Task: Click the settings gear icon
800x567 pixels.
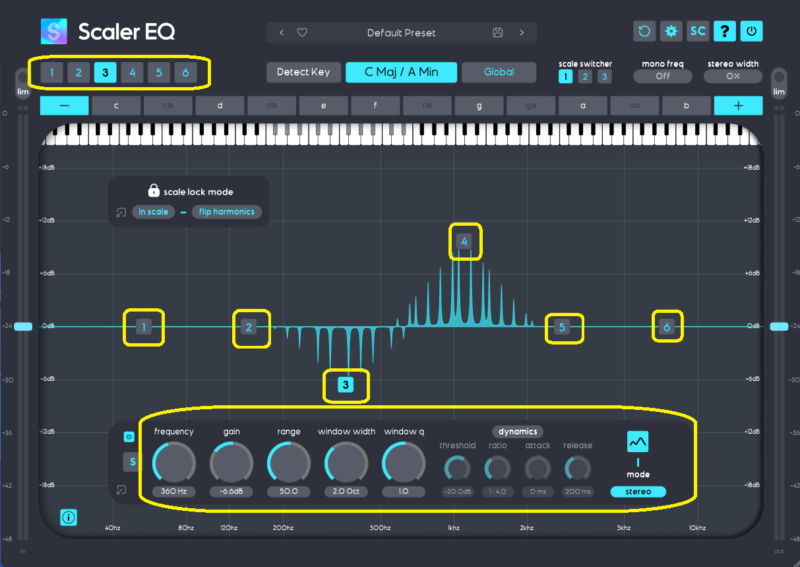Action: [x=671, y=31]
